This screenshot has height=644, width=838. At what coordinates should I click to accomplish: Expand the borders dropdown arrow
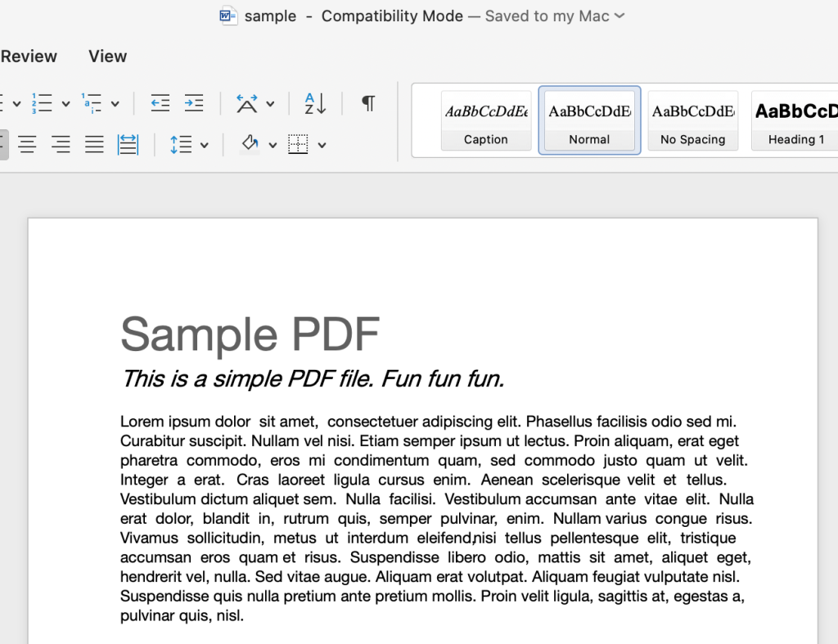[x=322, y=145]
